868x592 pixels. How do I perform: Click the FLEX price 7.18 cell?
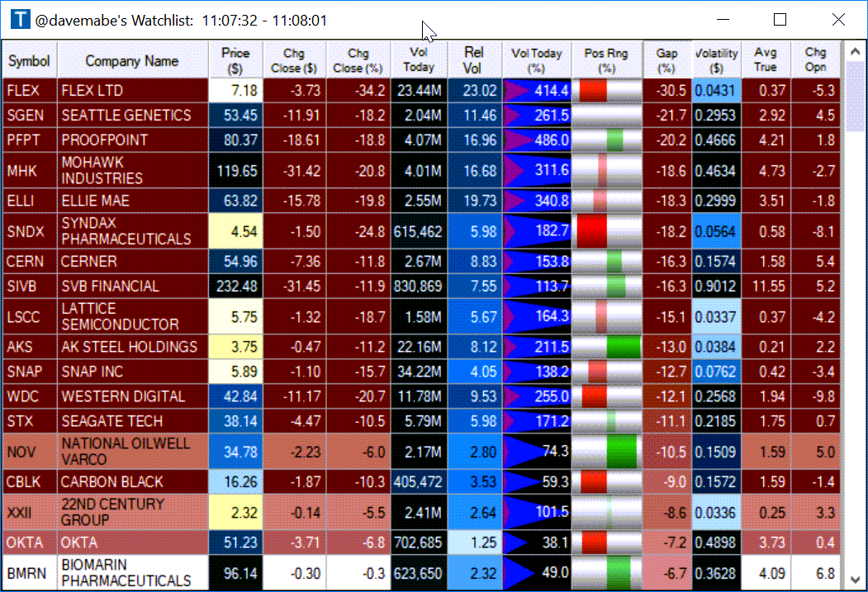click(x=235, y=90)
